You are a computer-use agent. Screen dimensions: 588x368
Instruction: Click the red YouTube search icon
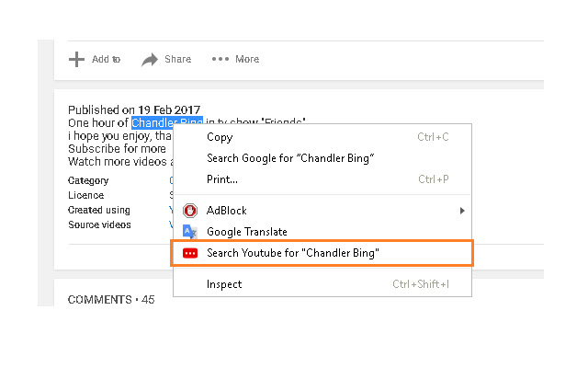(x=190, y=253)
